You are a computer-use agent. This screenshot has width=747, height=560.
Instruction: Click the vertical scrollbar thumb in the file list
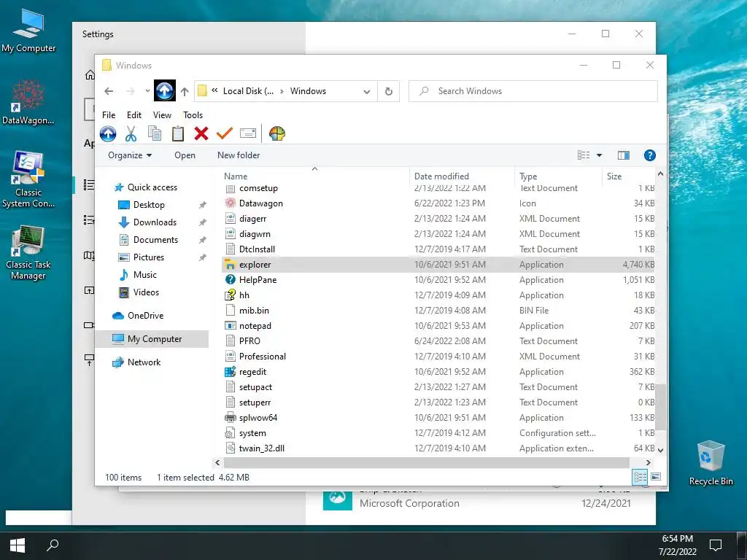click(660, 407)
